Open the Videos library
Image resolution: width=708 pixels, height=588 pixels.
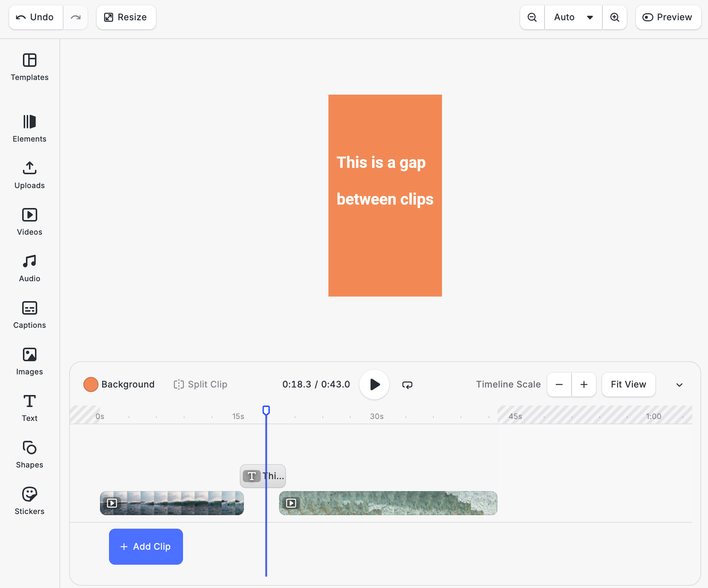tap(29, 222)
